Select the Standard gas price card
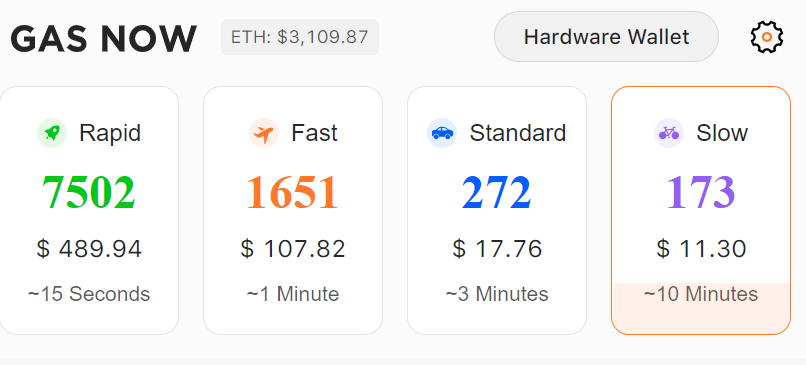 [497, 211]
